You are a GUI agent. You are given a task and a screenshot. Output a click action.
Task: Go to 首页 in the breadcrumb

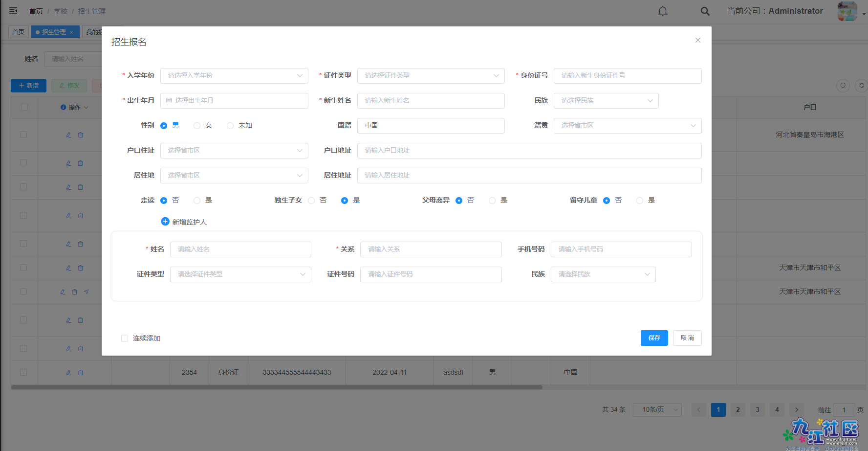(x=36, y=11)
